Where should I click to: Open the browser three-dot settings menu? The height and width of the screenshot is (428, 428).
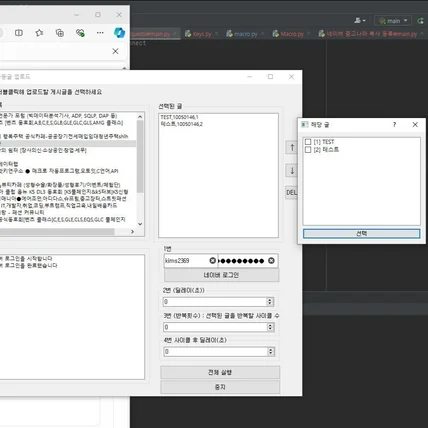click(x=100, y=33)
